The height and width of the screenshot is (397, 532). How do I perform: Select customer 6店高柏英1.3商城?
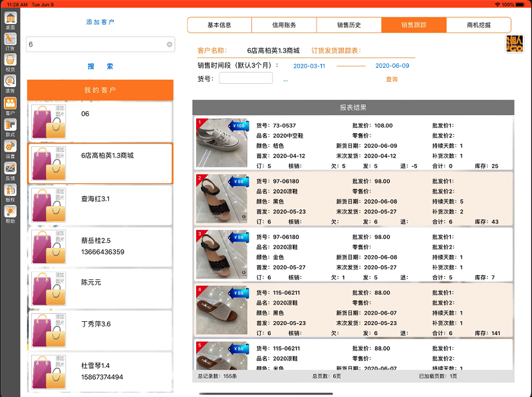click(100, 163)
